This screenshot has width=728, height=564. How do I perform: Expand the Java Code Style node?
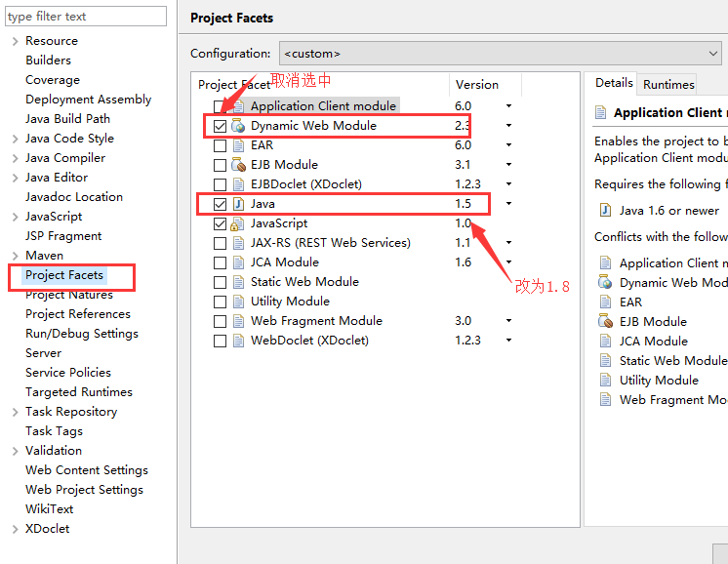click(15, 139)
